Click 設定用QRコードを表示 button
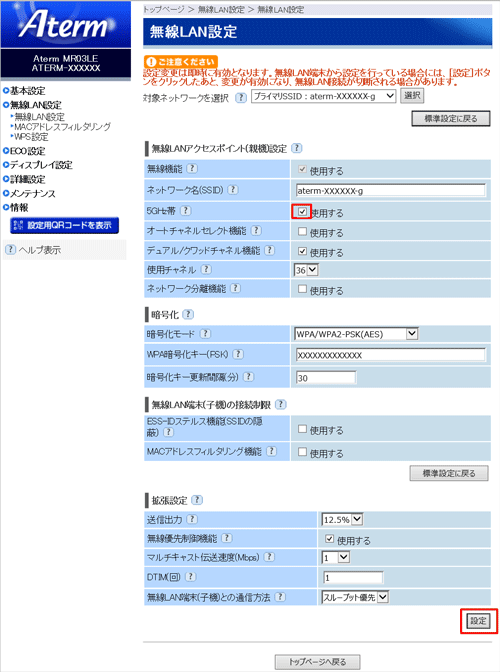This screenshot has height=672, width=500. click(x=65, y=225)
